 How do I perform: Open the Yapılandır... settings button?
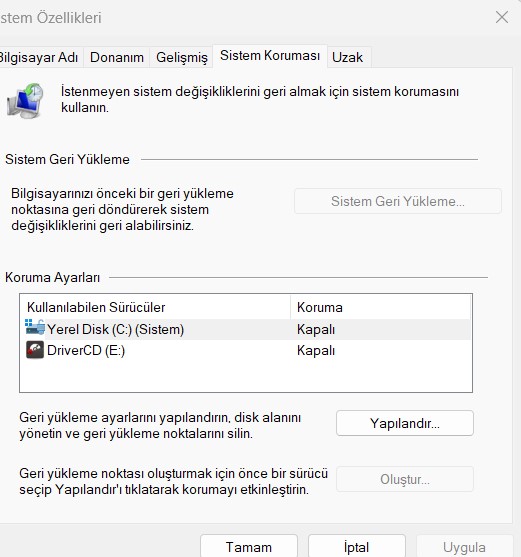click(x=405, y=423)
